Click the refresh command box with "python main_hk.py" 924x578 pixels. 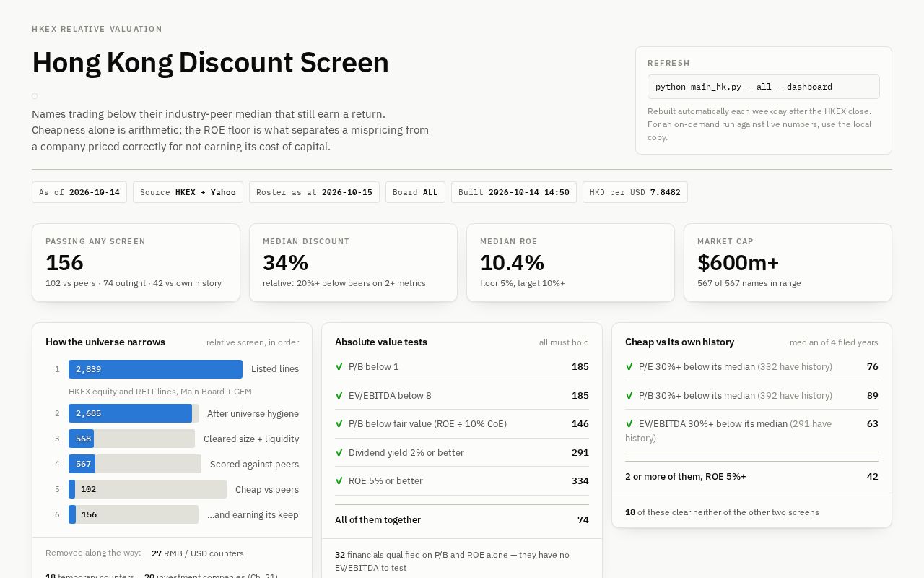pos(764,87)
